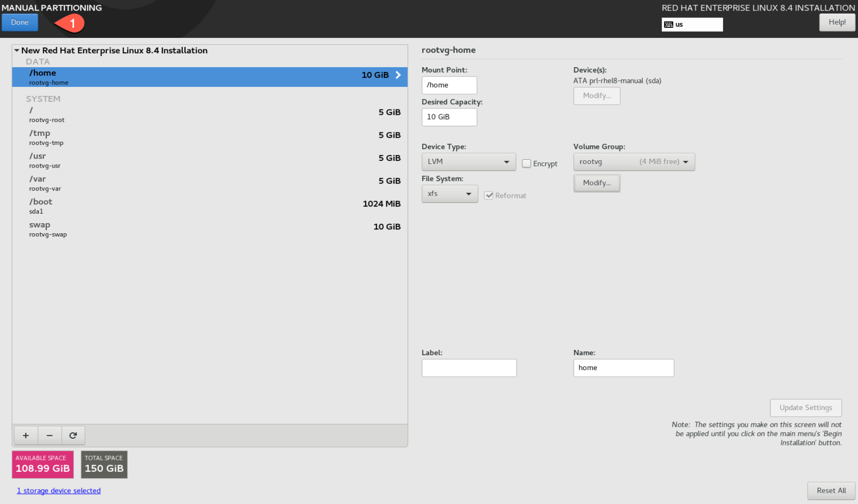858x504 pixels.
Task: Click the add mount point plus icon
Action: tap(26, 435)
